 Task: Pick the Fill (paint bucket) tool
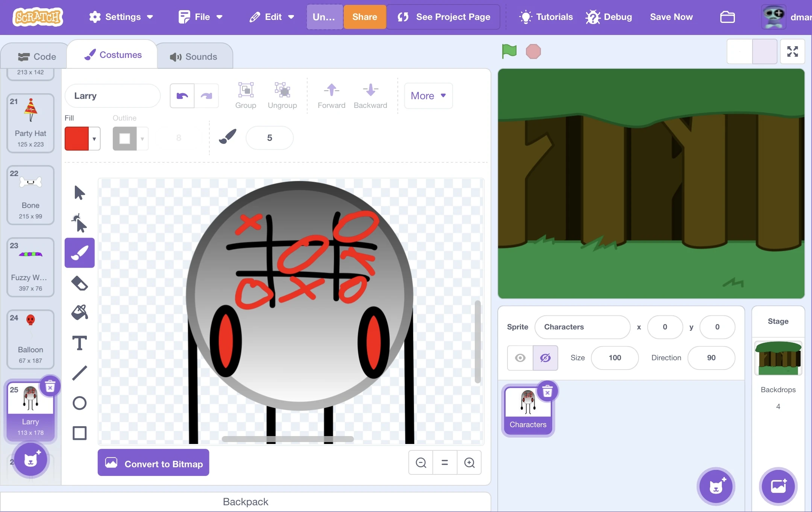(x=79, y=313)
